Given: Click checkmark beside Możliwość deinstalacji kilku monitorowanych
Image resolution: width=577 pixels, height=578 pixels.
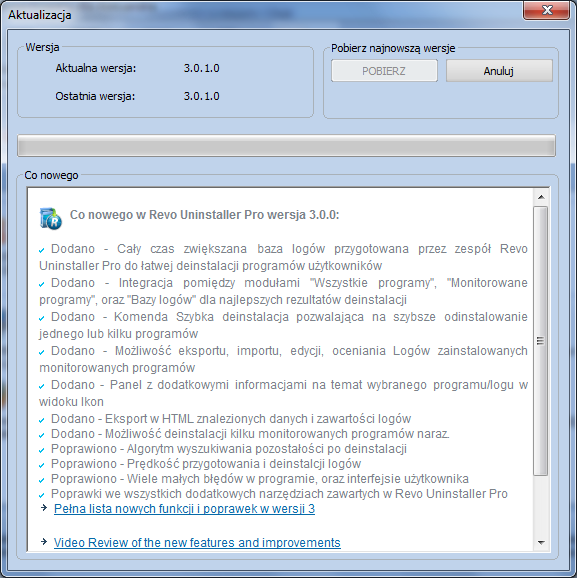Looking at the screenshot, I should click(x=42, y=436).
